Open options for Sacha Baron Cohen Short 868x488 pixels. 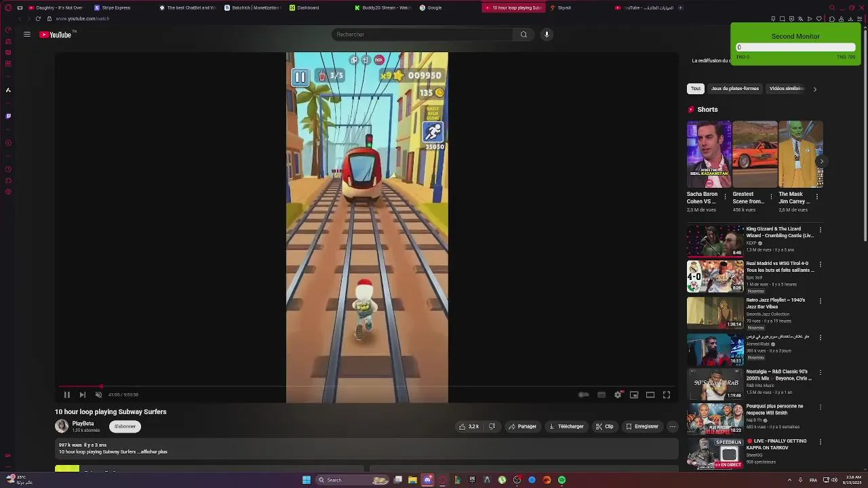click(725, 197)
